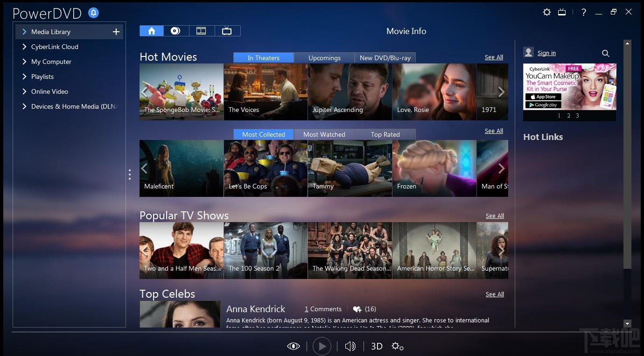Image resolution: width=644 pixels, height=356 pixels.
Task: Switch to the Top Rated tab
Action: [385, 134]
